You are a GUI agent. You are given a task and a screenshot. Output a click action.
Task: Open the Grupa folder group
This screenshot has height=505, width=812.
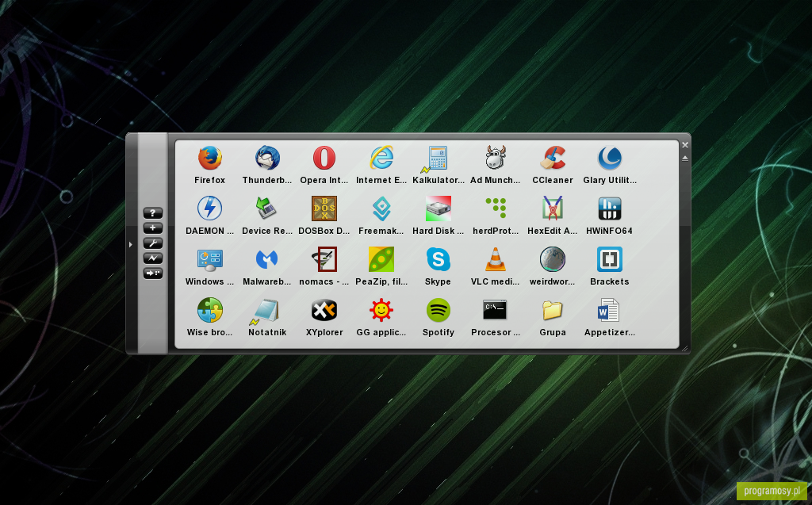553,310
